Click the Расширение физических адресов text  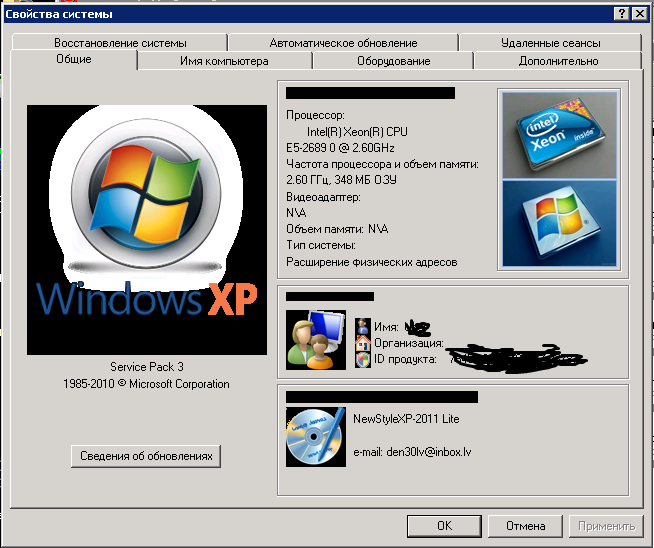[372, 262]
